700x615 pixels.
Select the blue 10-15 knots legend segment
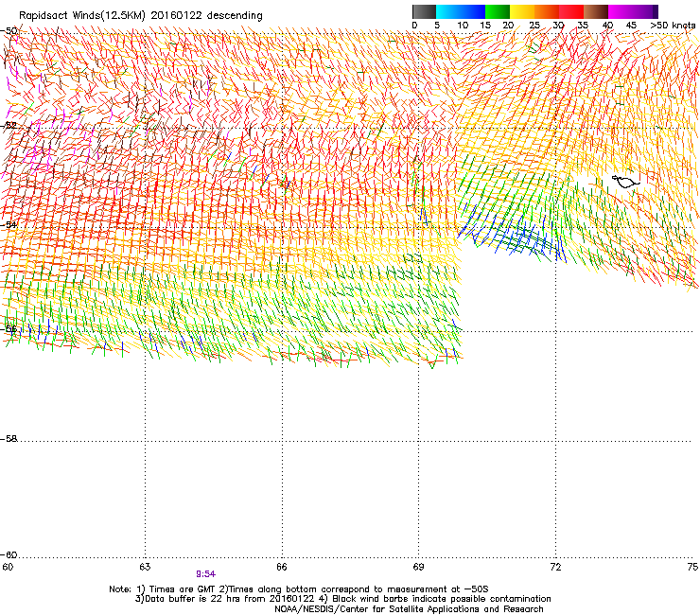tap(473, 11)
